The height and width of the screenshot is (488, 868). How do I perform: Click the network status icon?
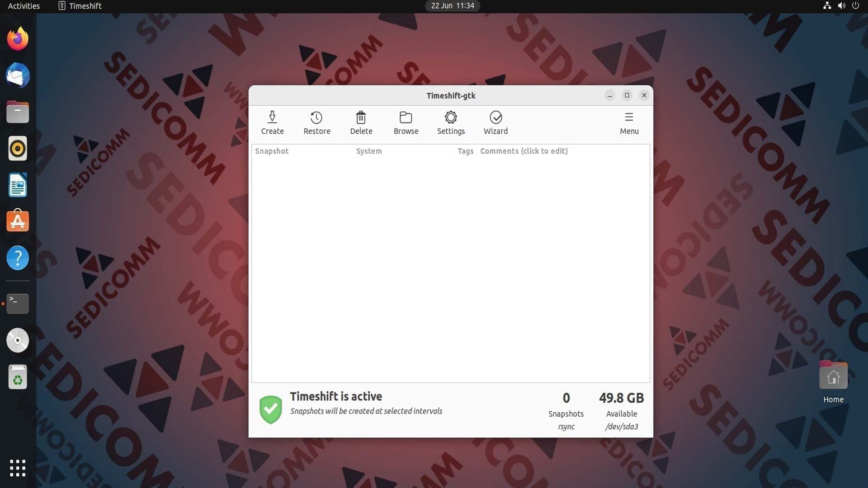click(x=827, y=6)
